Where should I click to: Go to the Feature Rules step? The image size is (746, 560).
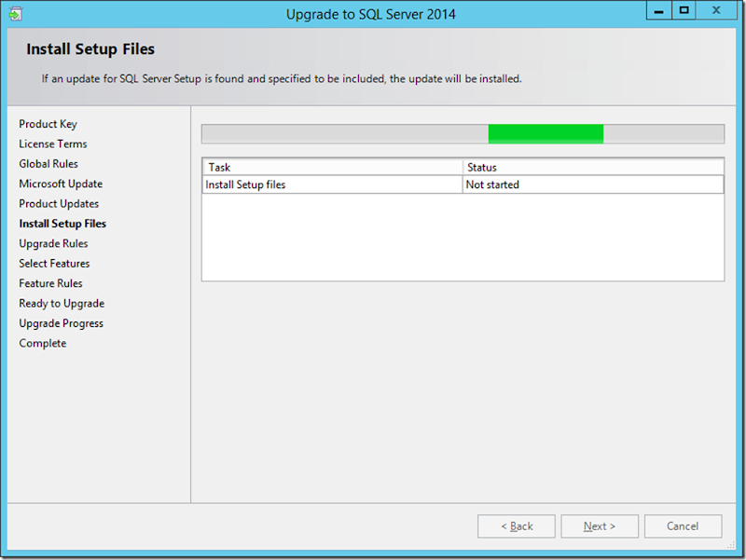[x=50, y=283]
